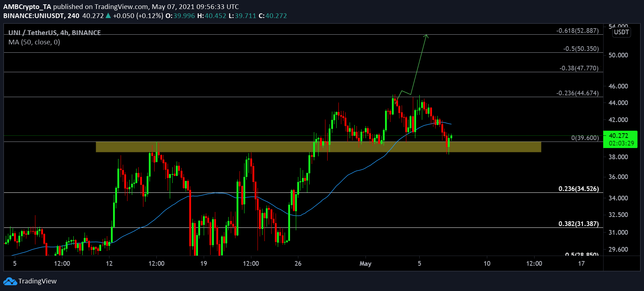This screenshot has width=644, height=291.
Task: Click the +0.050 (+0.12%) change text
Action: point(138,16)
